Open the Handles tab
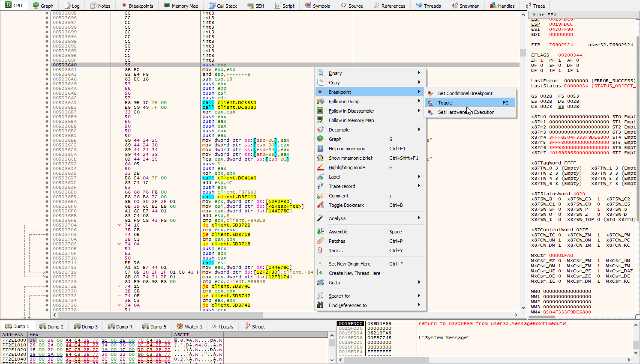Viewport: 640px width, 364px height. [x=502, y=6]
